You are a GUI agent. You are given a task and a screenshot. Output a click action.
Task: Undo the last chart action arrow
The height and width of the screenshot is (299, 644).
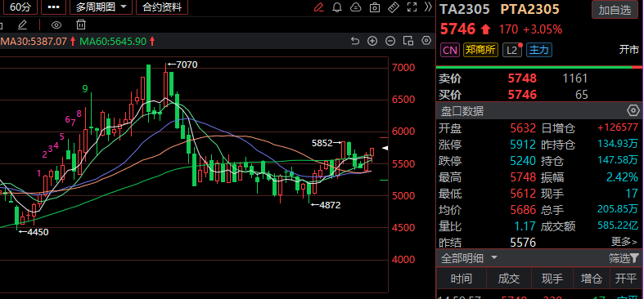point(355,41)
